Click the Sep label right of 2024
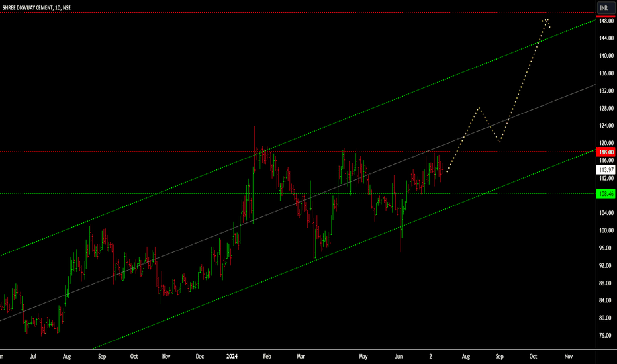Screen dimensions: 617x364 click(x=499, y=357)
